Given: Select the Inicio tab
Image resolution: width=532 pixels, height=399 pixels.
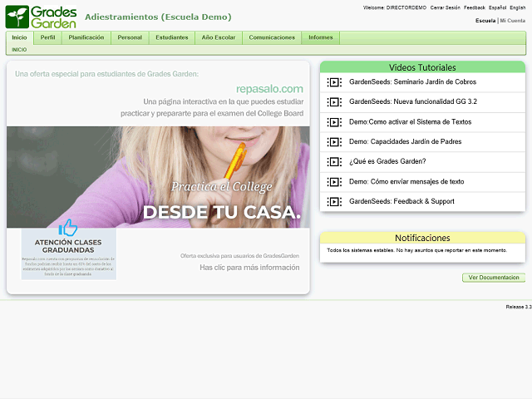Looking at the screenshot, I should pos(19,37).
